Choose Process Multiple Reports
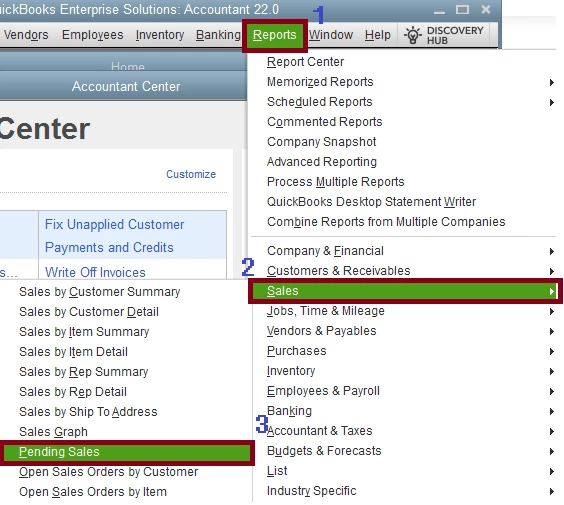This screenshot has width=564, height=505. (x=335, y=182)
